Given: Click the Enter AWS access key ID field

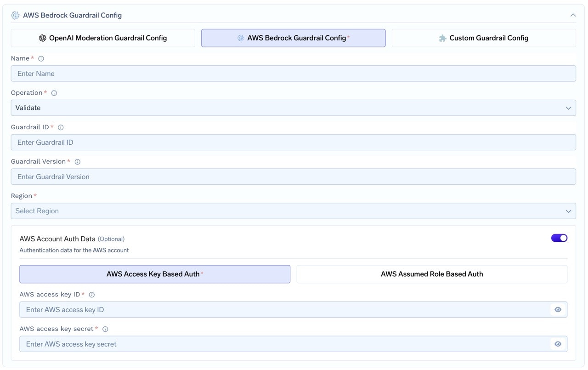Looking at the screenshot, I should 293,310.
